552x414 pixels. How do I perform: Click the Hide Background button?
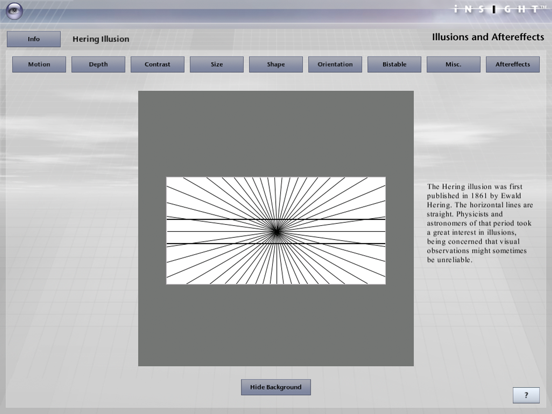point(276,387)
